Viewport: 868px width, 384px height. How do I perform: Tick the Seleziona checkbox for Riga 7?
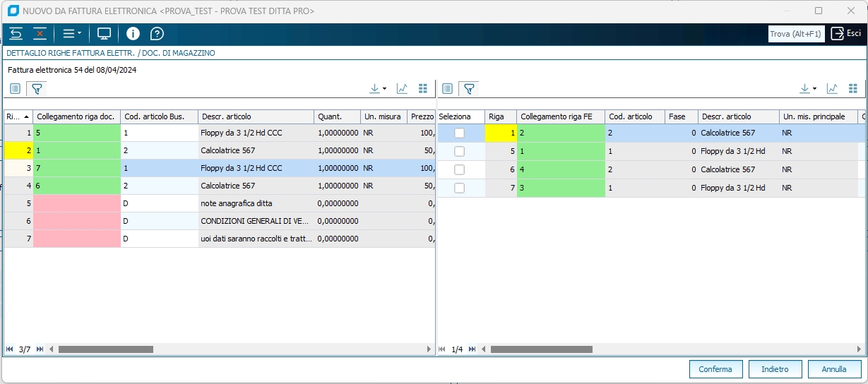click(x=460, y=188)
